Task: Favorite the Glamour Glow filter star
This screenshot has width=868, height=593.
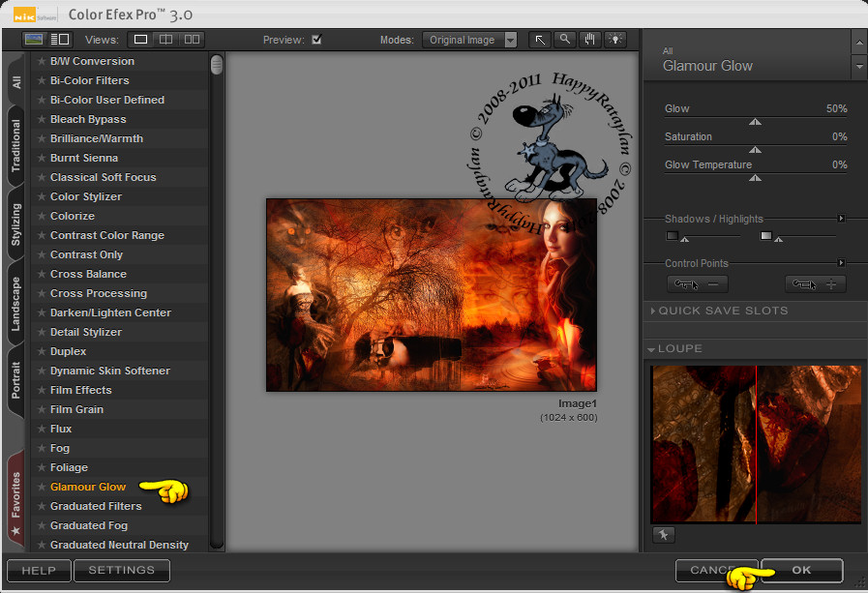Action: 41,487
